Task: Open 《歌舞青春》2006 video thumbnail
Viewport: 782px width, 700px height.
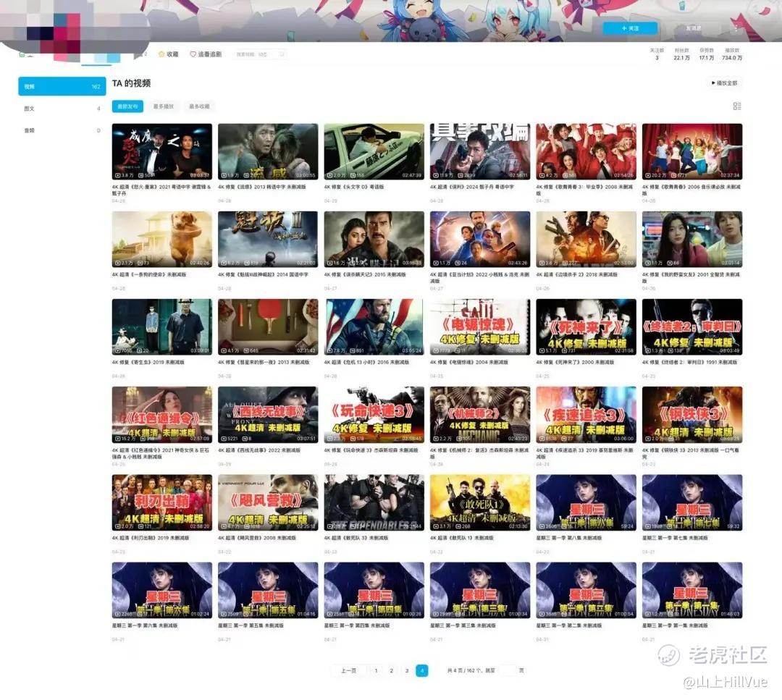Action: pyautogui.click(x=692, y=151)
